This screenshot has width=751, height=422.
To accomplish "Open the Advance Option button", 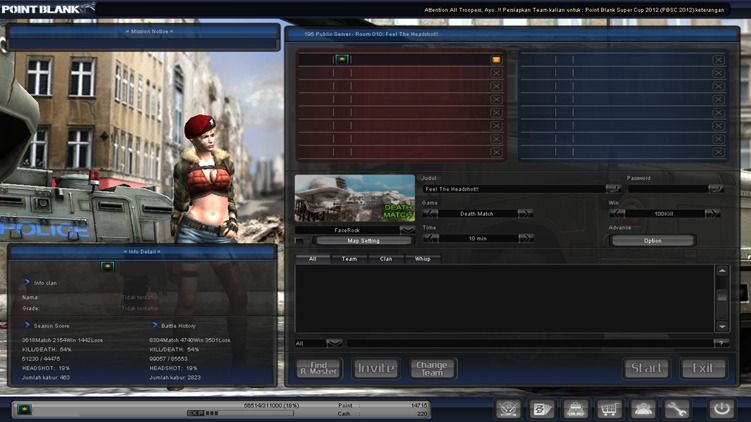I will (x=653, y=241).
